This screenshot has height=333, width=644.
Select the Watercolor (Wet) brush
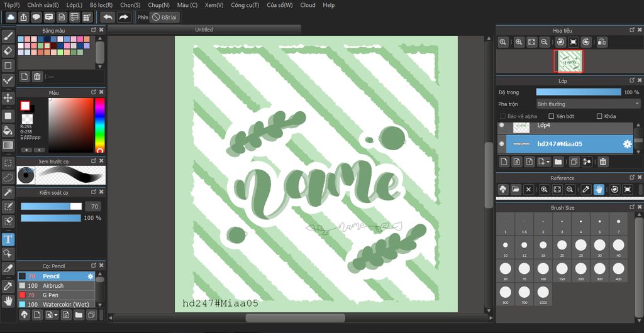point(56,304)
